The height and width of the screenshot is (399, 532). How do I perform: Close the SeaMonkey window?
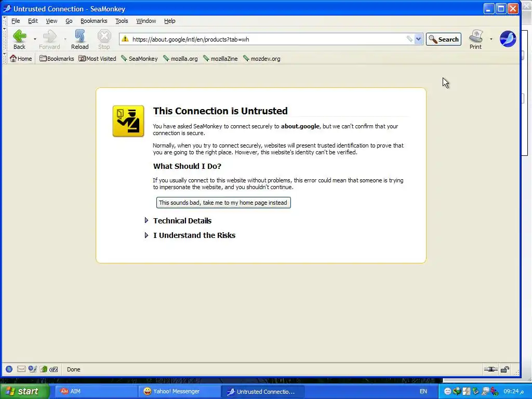[x=513, y=8]
